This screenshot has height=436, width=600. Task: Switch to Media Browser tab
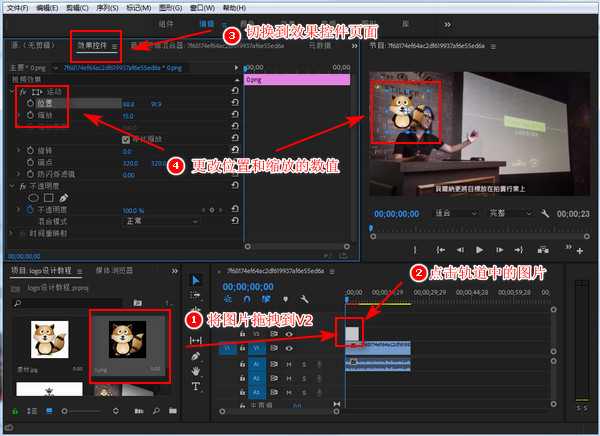(114, 270)
